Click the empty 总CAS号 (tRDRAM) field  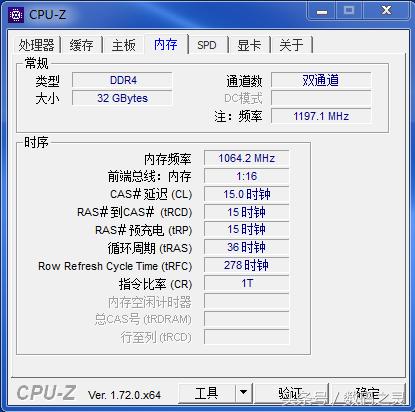(247, 319)
